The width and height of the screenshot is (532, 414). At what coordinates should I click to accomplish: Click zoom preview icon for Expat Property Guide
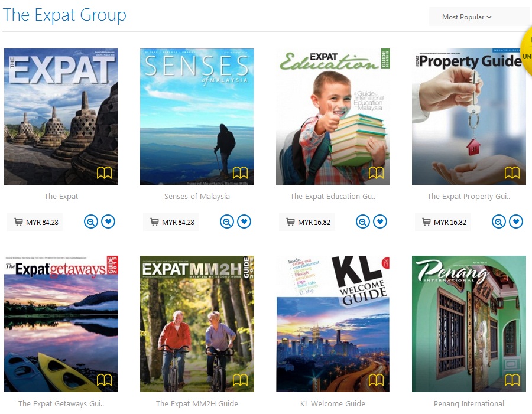pos(499,221)
